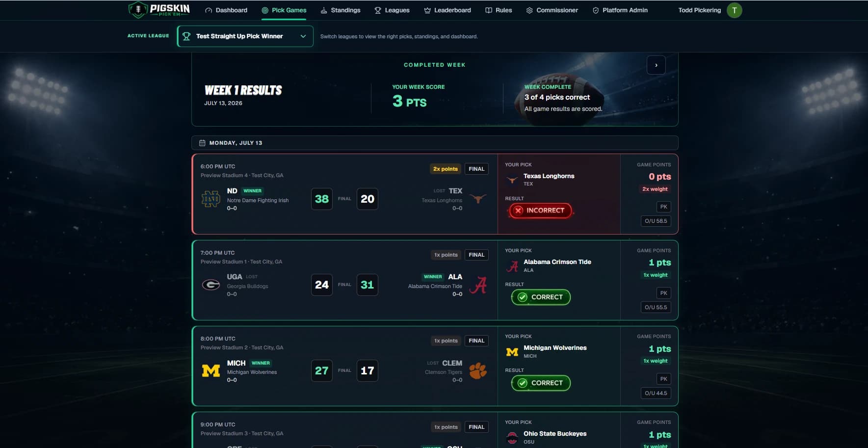Click the Michigan icon under Your Pick

coord(512,352)
